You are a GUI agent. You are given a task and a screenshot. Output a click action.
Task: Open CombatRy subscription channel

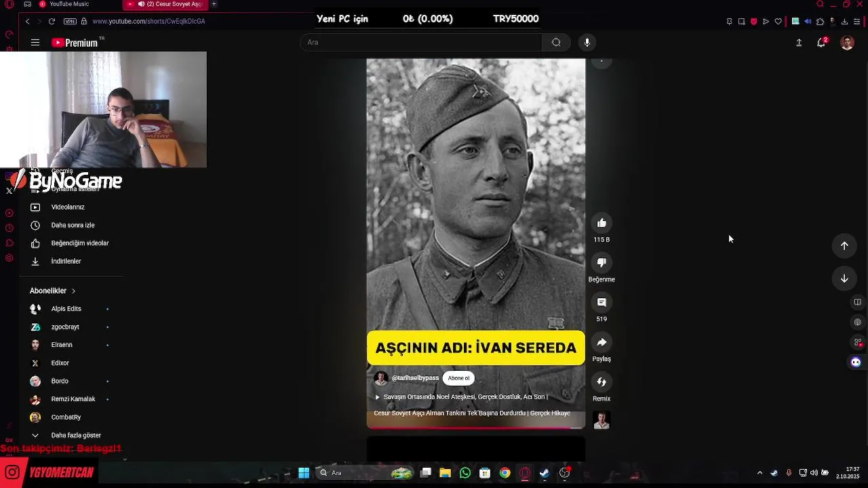[71, 418]
